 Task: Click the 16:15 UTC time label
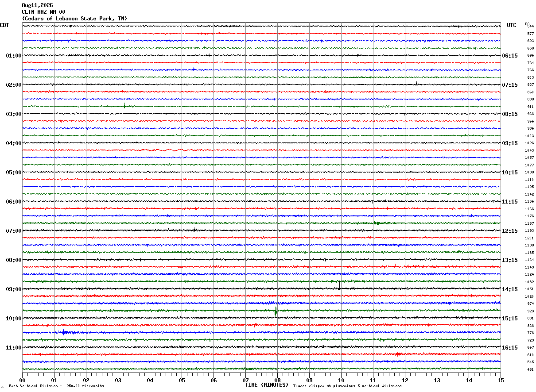click(510, 348)
